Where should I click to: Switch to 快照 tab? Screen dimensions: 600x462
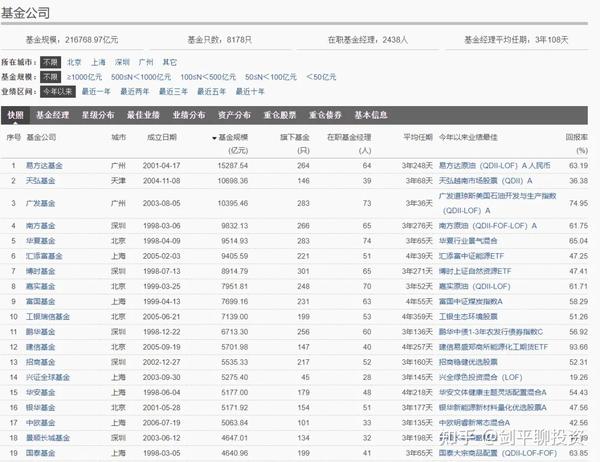tap(16, 115)
